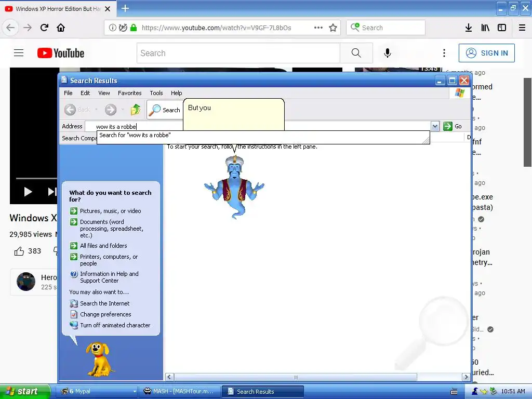The height and width of the screenshot is (399, 532).
Task: Bookmark this page with the star icon
Action: (333, 28)
